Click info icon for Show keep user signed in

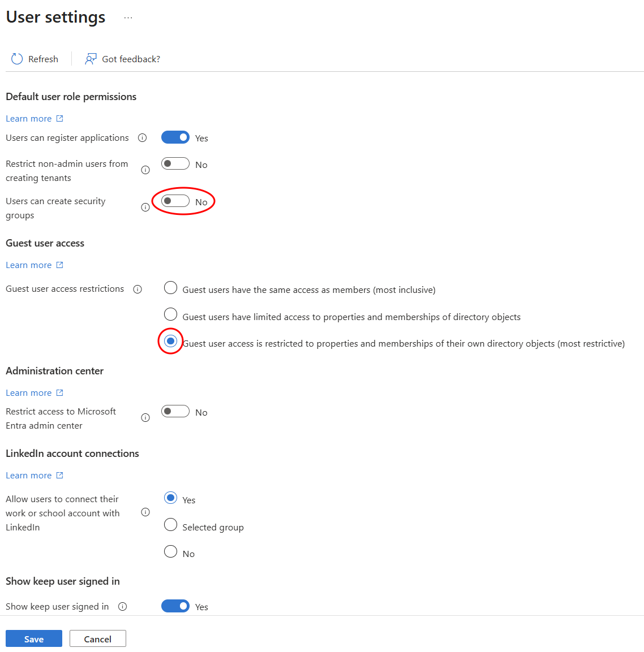tap(123, 607)
